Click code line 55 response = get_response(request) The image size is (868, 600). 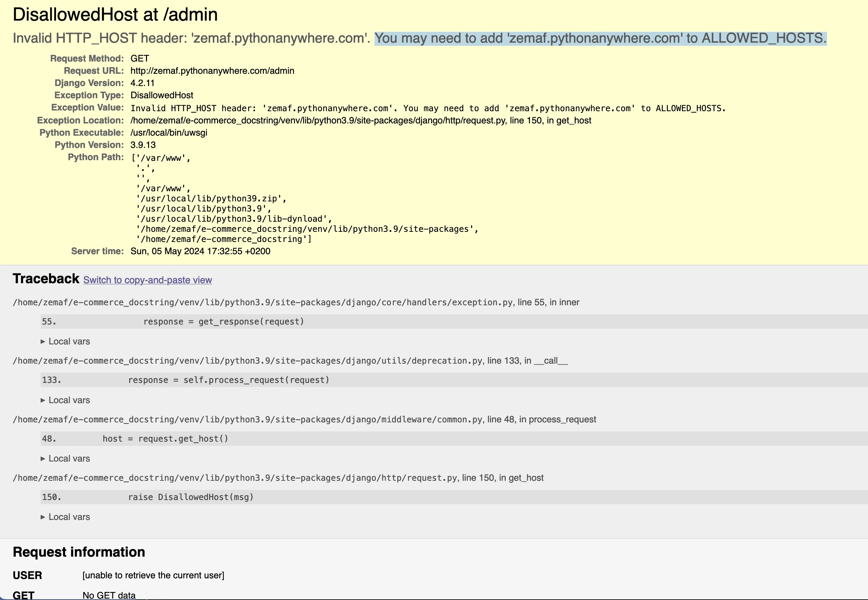(x=224, y=322)
